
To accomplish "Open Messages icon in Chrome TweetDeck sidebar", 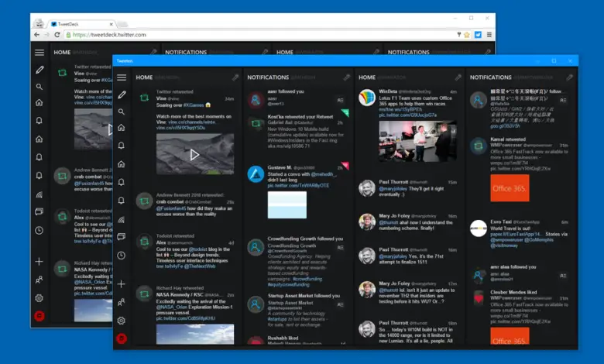I will click(39, 211).
